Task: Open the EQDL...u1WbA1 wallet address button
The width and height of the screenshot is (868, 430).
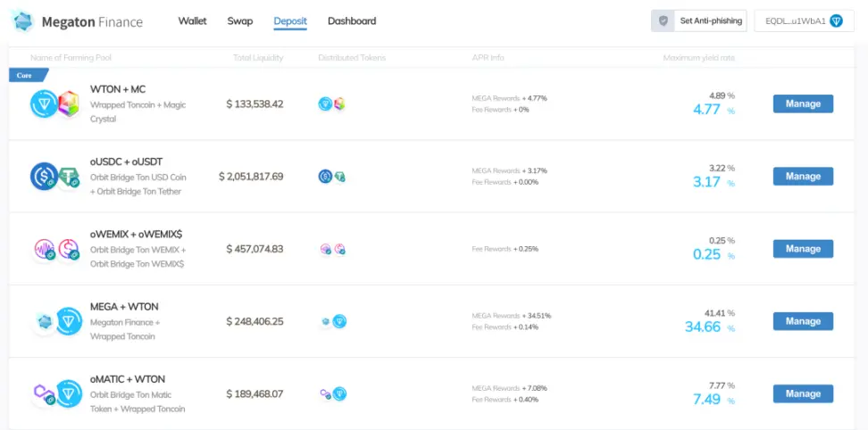Action: pyautogui.click(x=804, y=21)
